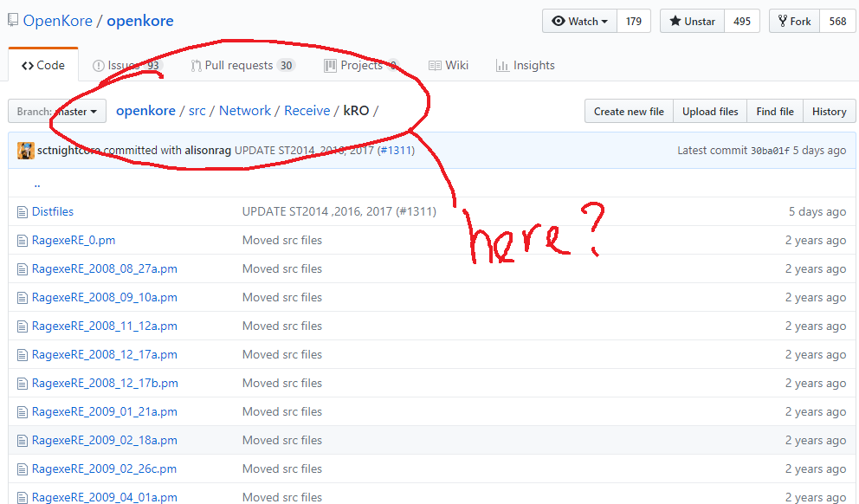Open RagexeRE_0.pm file

click(74, 240)
